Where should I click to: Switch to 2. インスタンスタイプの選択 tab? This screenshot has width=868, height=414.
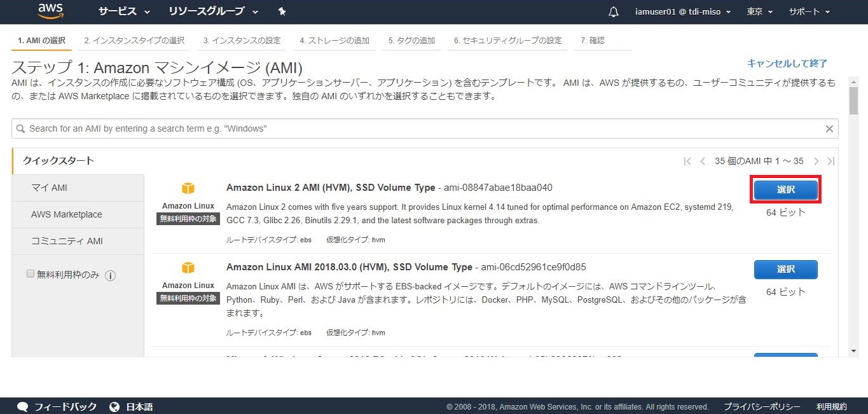click(x=134, y=41)
